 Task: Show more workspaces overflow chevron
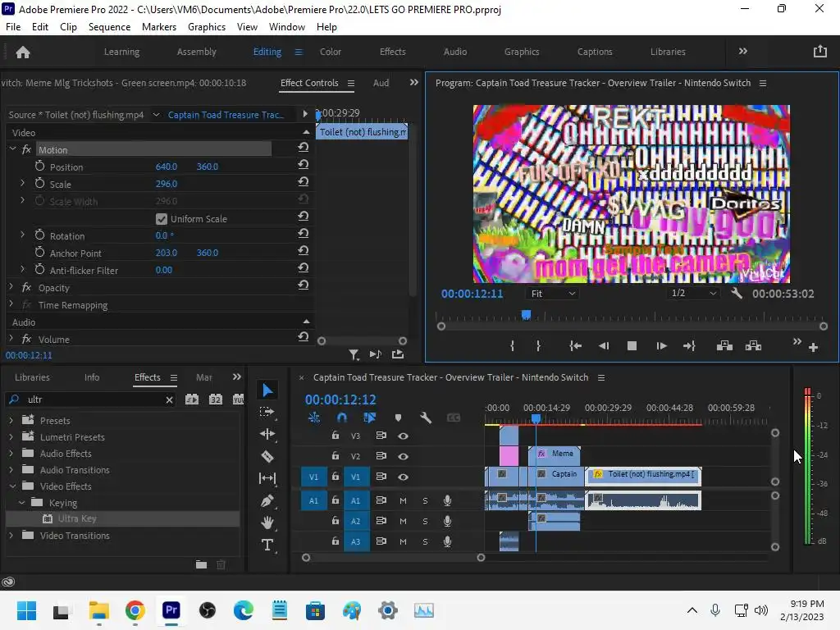pyautogui.click(x=743, y=52)
